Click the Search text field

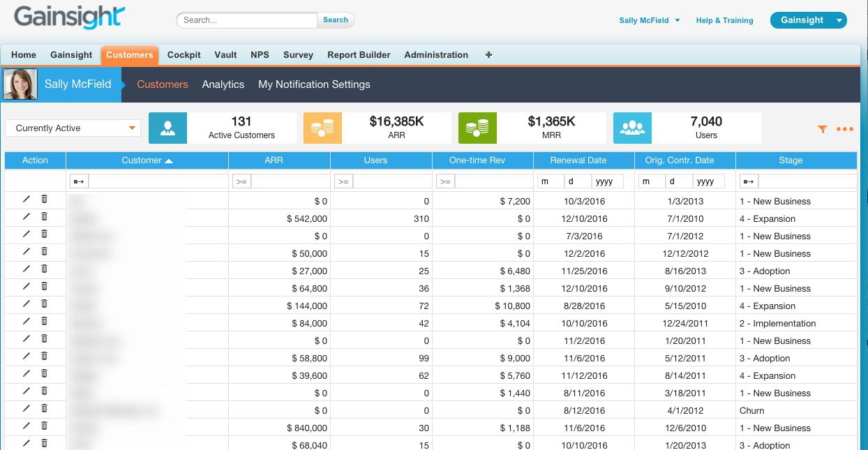[x=248, y=20]
